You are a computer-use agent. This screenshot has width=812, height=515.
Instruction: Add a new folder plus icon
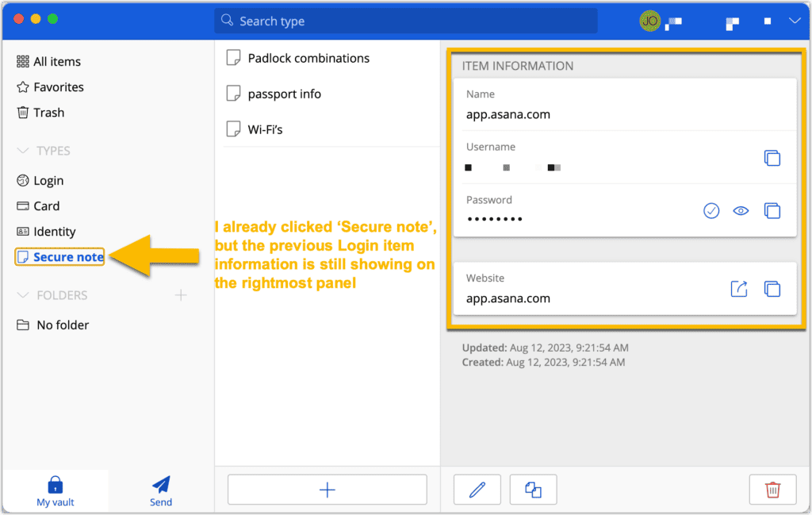(181, 295)
